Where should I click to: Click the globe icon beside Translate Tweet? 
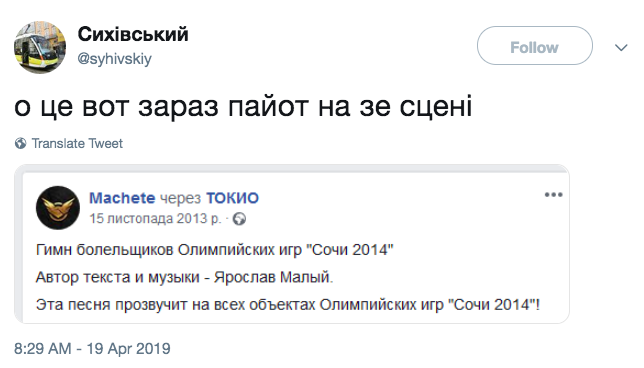pyautogui.click(x=21, y=143)
